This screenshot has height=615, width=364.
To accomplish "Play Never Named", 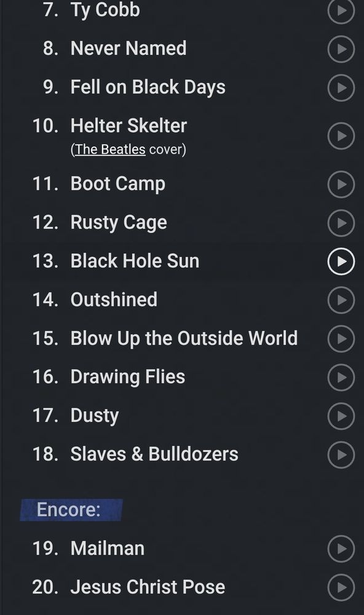I will [341, 49].
